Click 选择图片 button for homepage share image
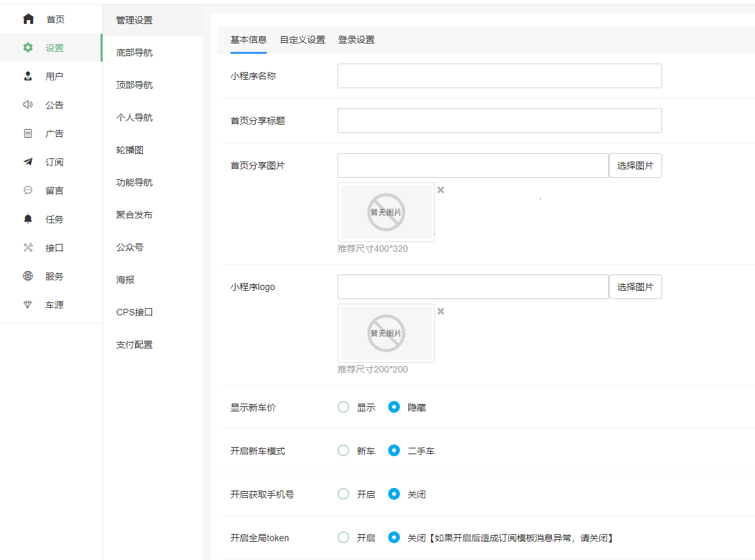Image resolution: width=755 pixels, height=560 pixels. 635,165
